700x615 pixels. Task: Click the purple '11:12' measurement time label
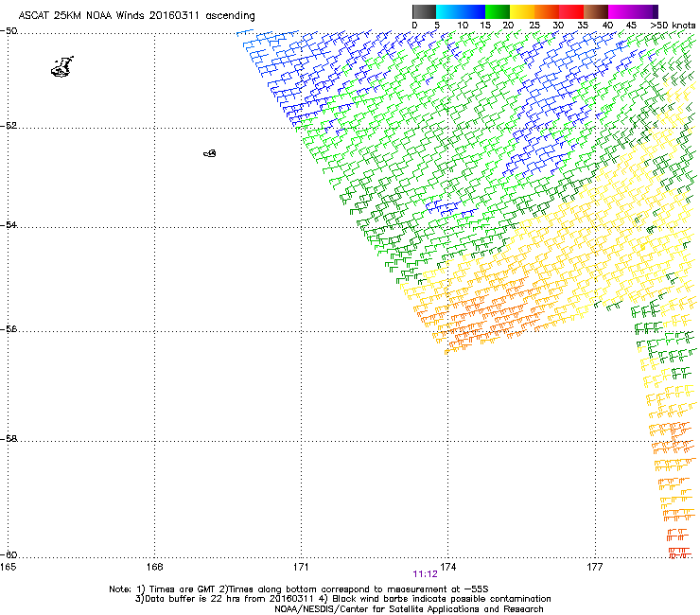pos(425,574)
